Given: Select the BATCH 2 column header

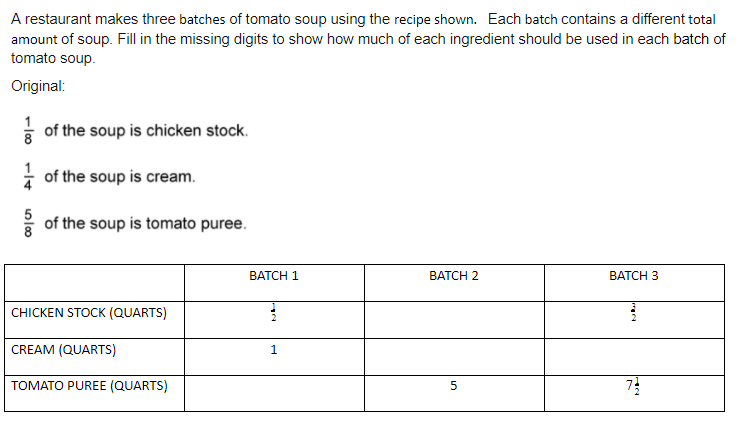Looking at the screenshot, I should [454, 276].
